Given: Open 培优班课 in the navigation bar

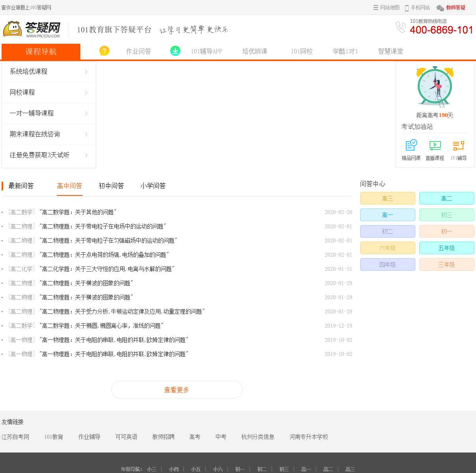Looking at the screenshot, I should coord(255,51).
